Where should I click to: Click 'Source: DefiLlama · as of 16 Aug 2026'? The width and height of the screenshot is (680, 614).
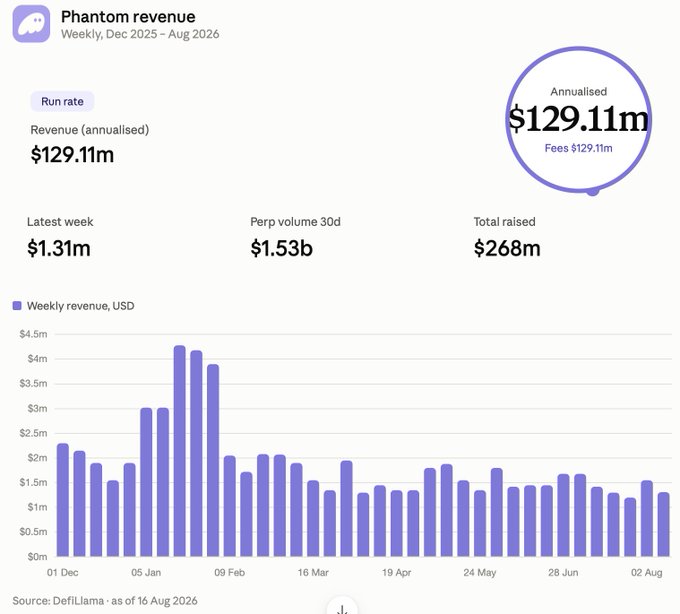105,601
